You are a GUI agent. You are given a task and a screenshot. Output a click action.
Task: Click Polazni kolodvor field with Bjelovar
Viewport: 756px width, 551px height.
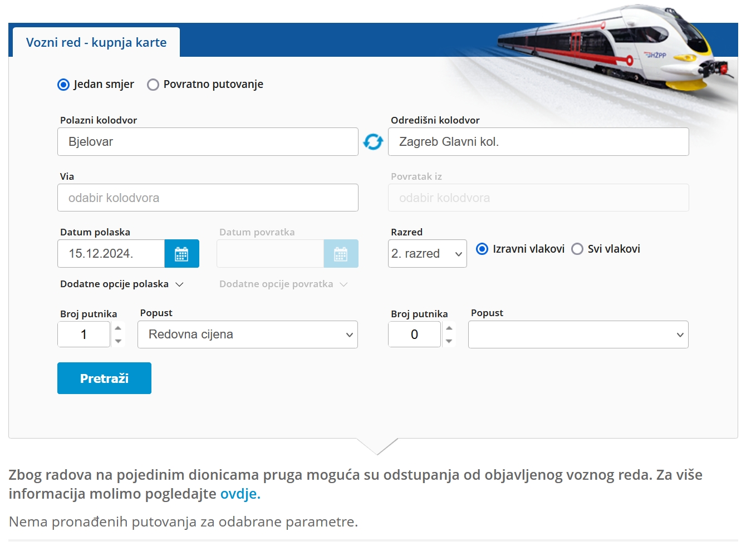coord(208,142)
